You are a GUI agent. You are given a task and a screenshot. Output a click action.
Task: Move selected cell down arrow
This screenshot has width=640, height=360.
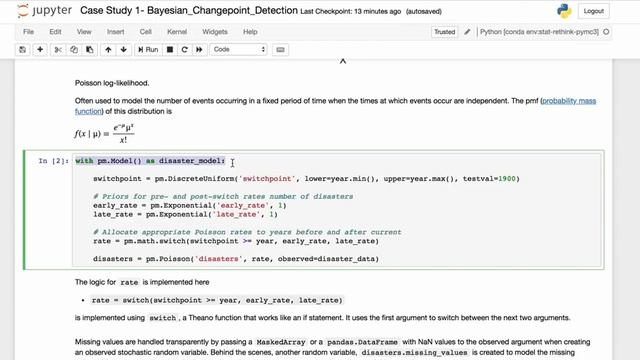[124, 50]
